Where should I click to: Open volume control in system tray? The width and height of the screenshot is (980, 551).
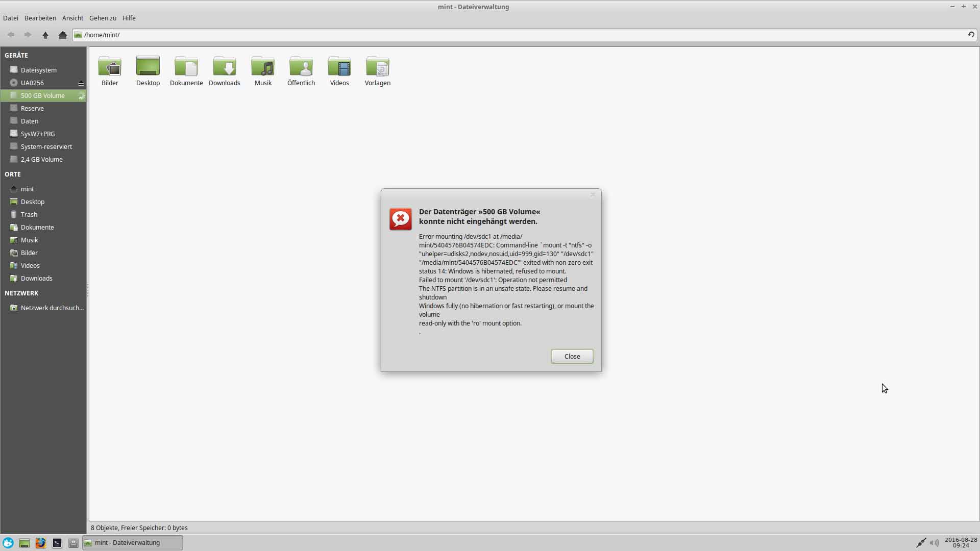pyautogui.click(x=934, y=543)
